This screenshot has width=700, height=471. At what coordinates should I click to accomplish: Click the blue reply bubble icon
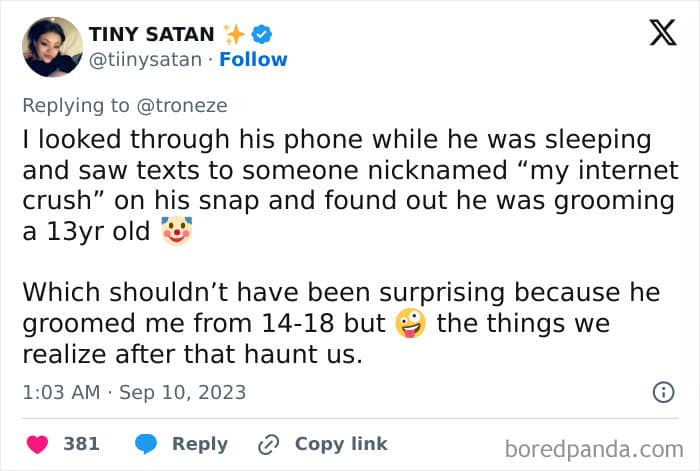146,444
